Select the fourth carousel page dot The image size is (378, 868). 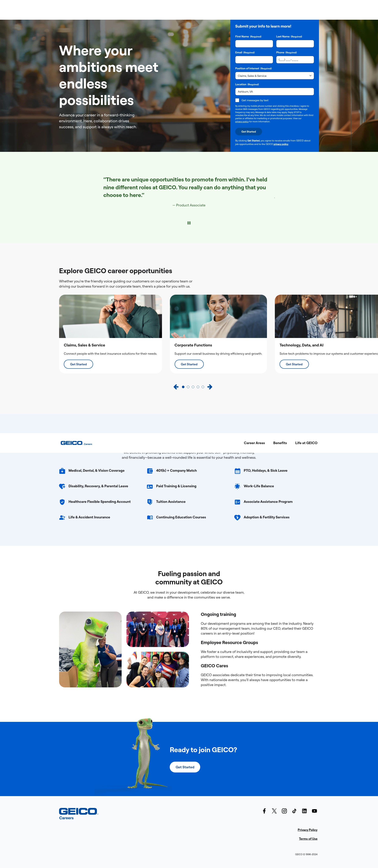point(198,387)
